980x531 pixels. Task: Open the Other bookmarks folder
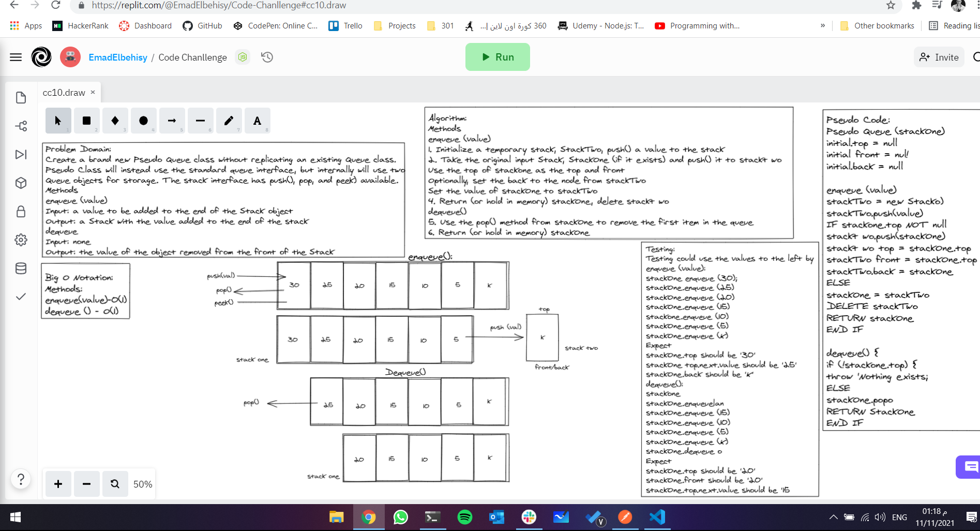pos(877,26)
